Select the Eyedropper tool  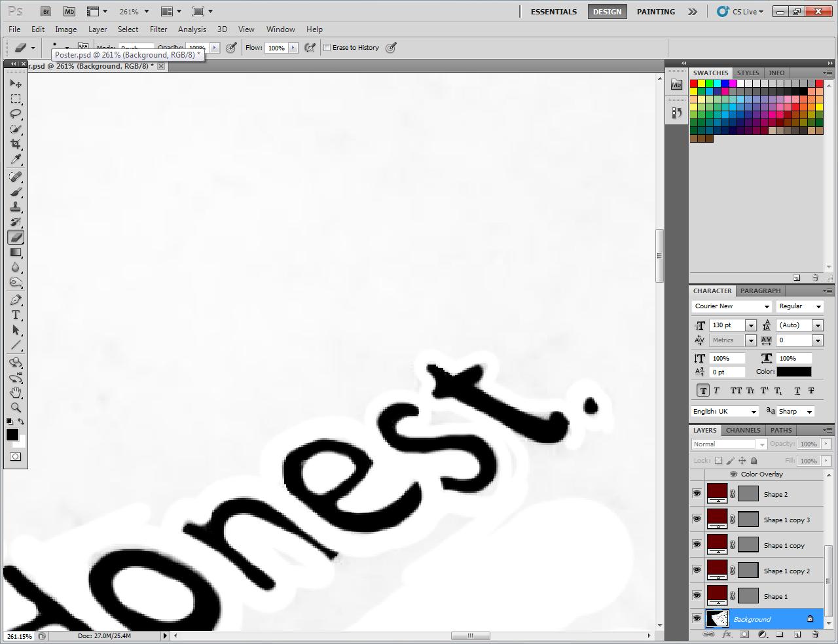(16, 159)
